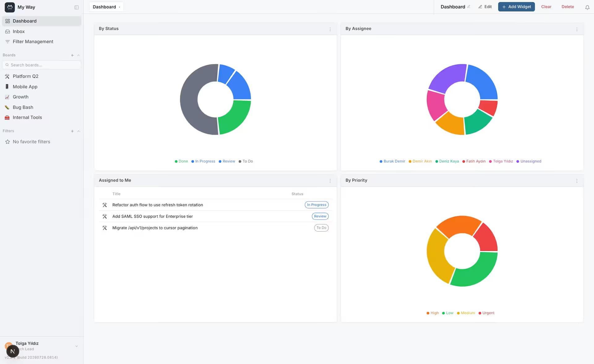Viewport: 594px width, 364px height.
Task: Click the refresh token task row tools icon
Action: tap(105, 205)
